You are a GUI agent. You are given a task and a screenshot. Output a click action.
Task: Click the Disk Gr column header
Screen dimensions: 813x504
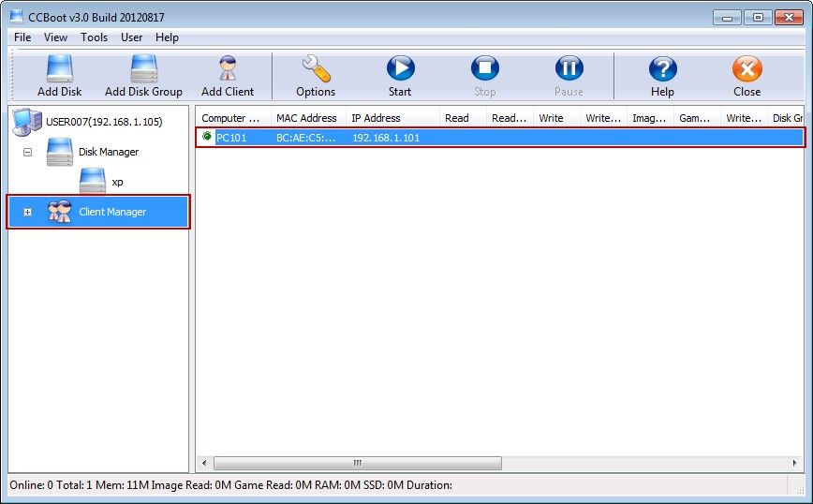tap(786, 118)
